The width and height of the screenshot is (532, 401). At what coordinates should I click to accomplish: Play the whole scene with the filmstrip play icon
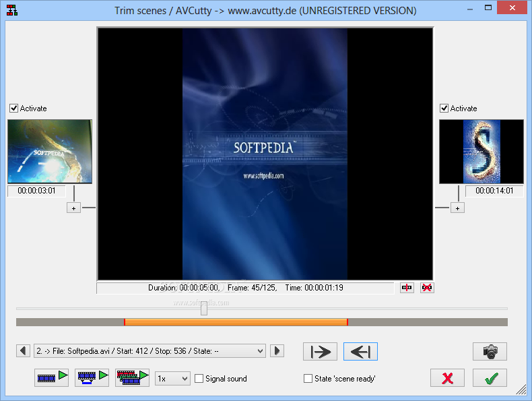[x=51, y=377]
